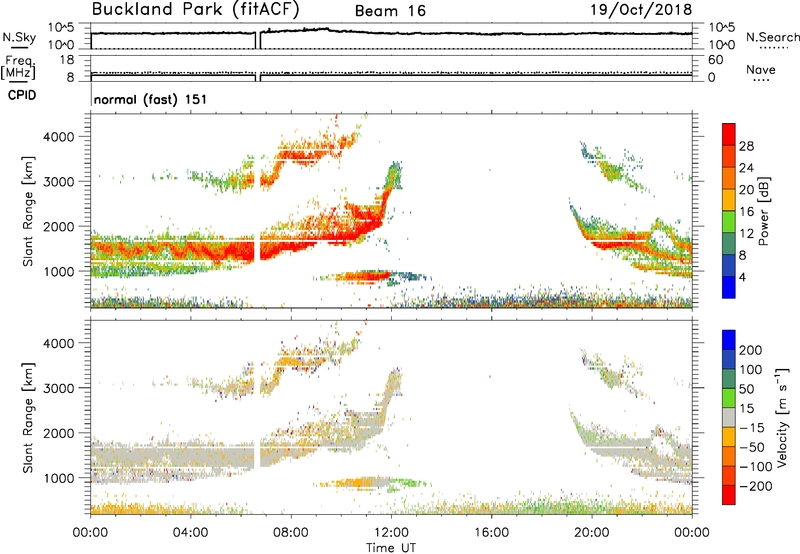Click the 'Power [dB]' color bar label
Viewport: 800px width, 554px height.
click(x=764, y=211)
